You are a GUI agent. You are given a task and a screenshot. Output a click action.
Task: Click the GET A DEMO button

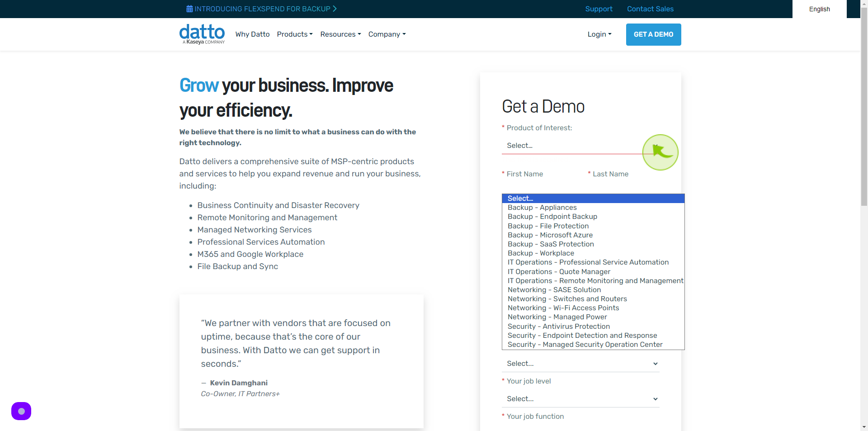[653, 34]
